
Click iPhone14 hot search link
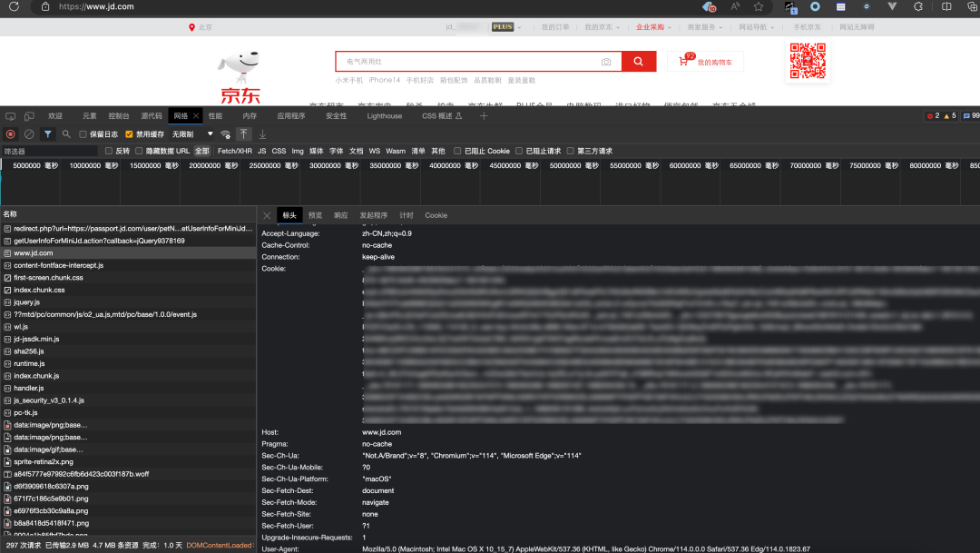(385, 80)
